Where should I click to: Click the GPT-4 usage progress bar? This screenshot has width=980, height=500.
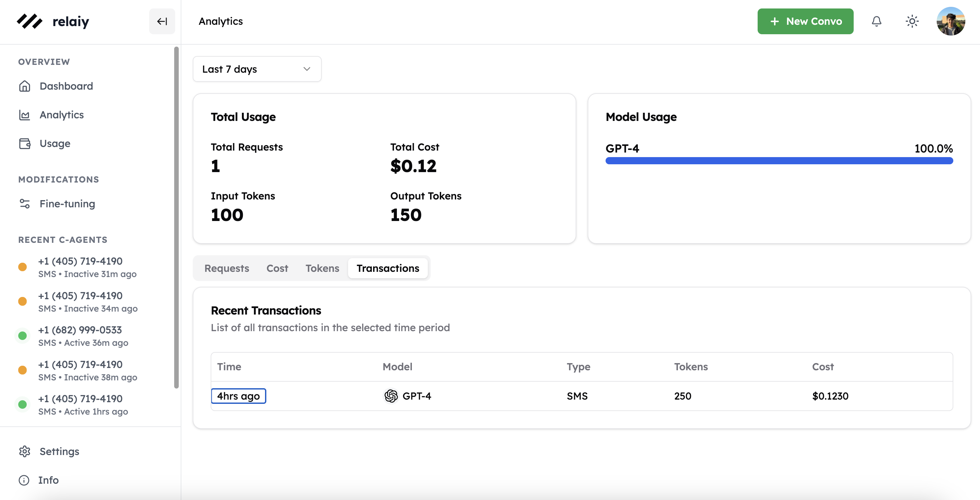(779, 161)
